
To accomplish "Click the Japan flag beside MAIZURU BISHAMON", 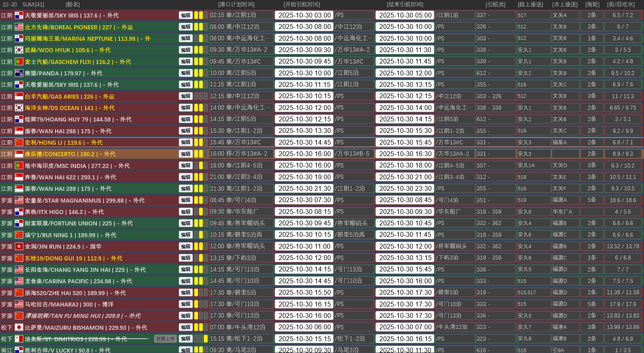I will click(x=19, y=327).
